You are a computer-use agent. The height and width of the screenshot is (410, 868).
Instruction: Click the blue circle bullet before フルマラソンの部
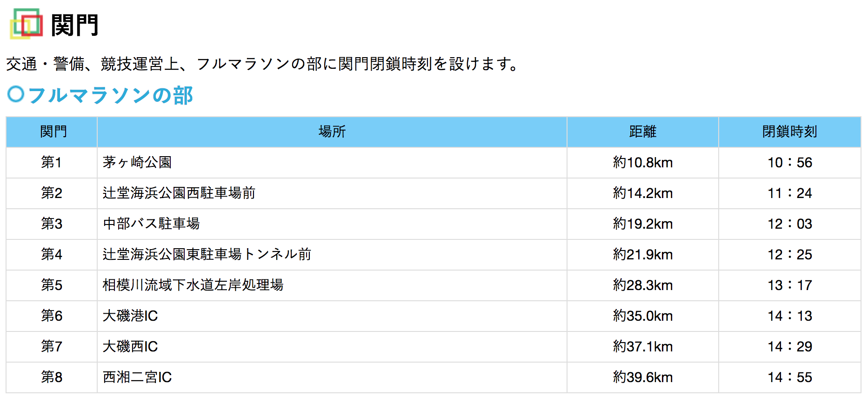(x=16, y=94)
